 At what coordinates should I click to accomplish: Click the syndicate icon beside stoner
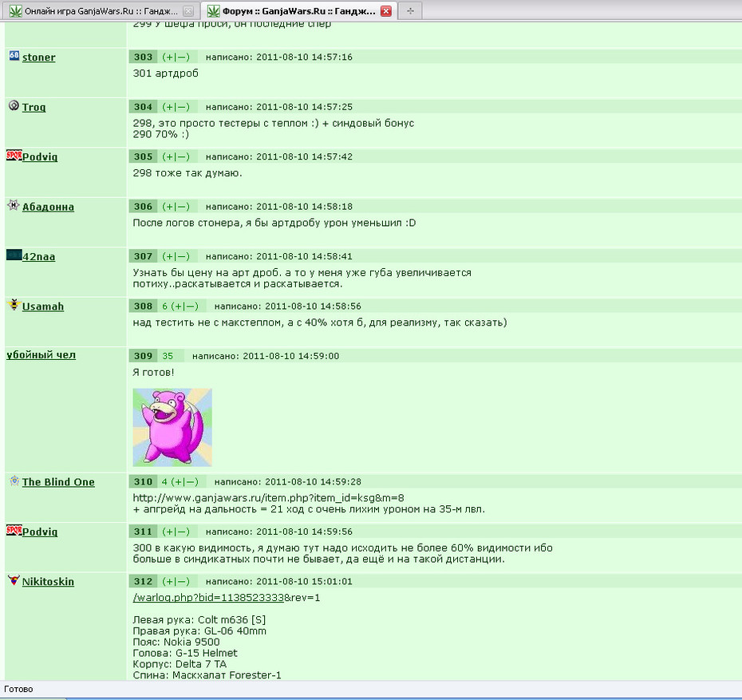point(14,55)
